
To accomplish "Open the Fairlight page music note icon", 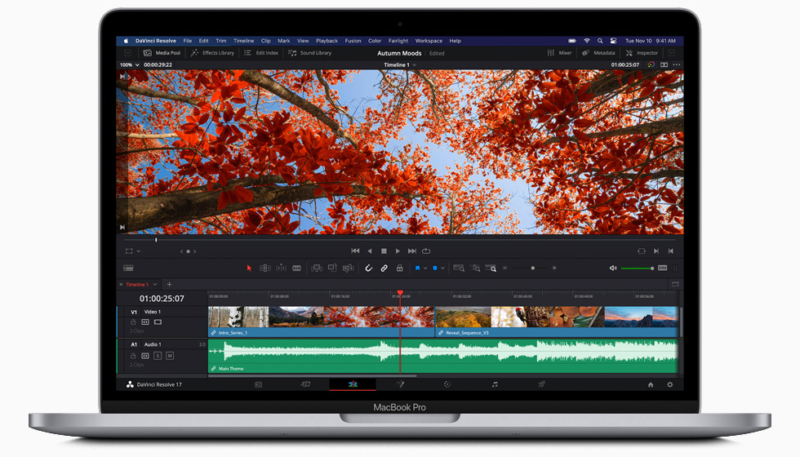I will [494, 384].
